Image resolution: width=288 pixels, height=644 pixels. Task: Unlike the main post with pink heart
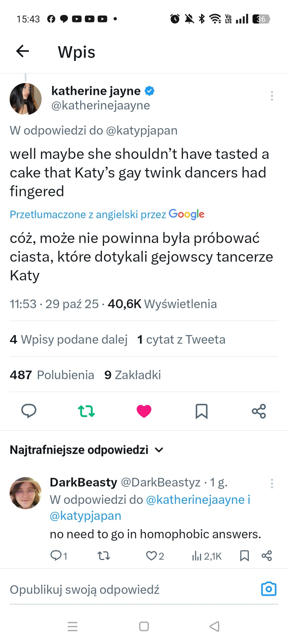click(x=144, y=411)
